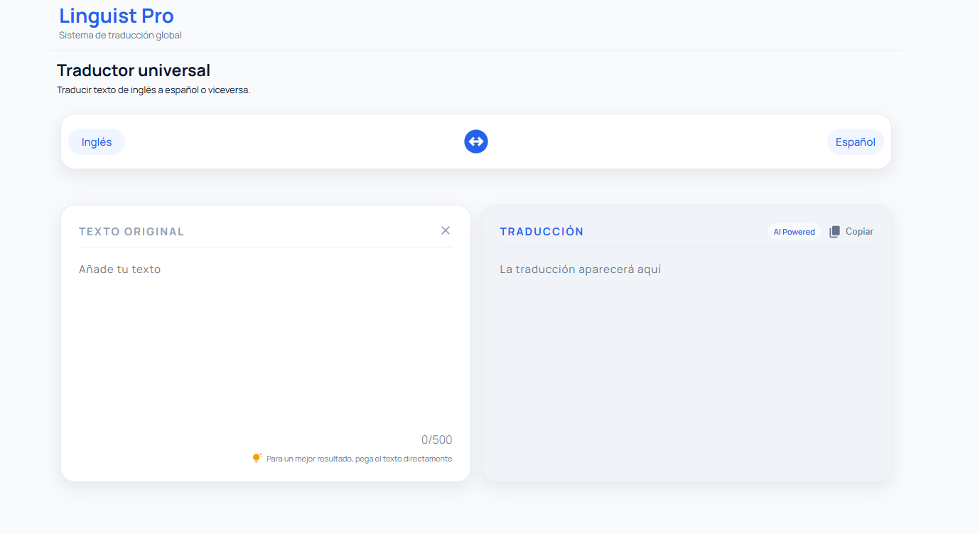Click the translation output area
Viewport: 980px width, 534px height.
pos(686,363)
